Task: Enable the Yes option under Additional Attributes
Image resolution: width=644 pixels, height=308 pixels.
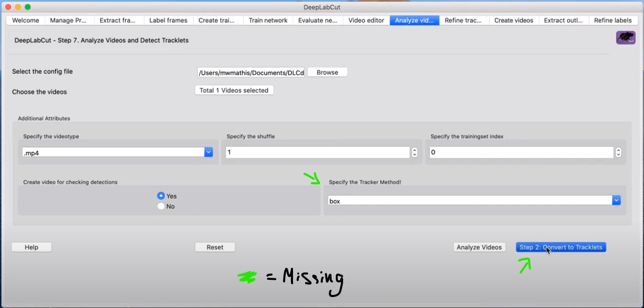Action: coord(161,196)
